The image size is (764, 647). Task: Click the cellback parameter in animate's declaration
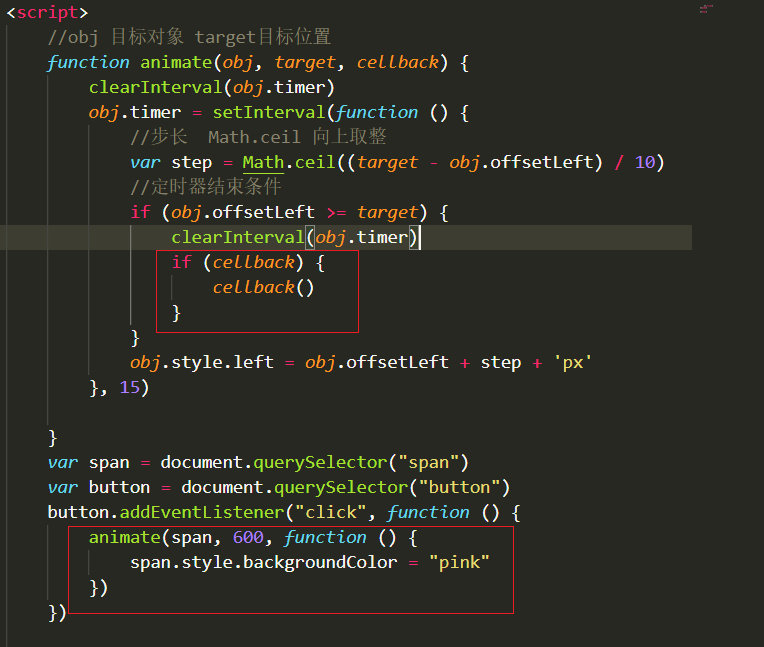[398, 62]
